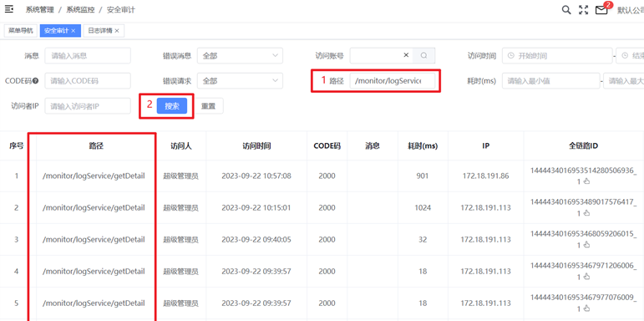
Task: Click path /monitor/logService/getDetail in row 5
Action: pos(94,303)
